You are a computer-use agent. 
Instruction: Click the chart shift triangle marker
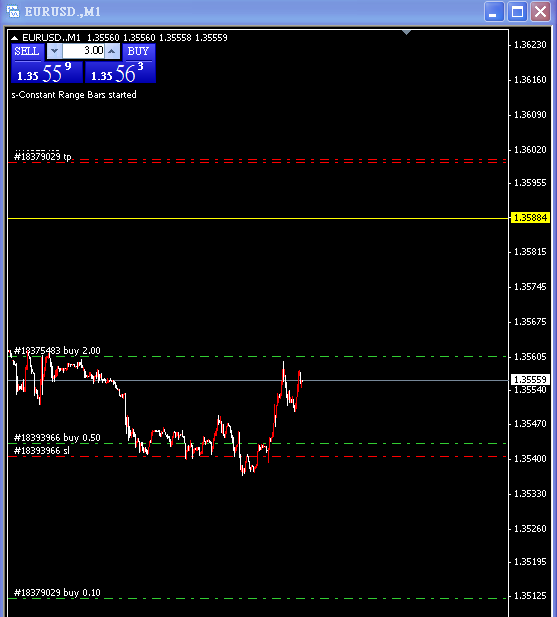pyautogui.click(x=406, y=32)
